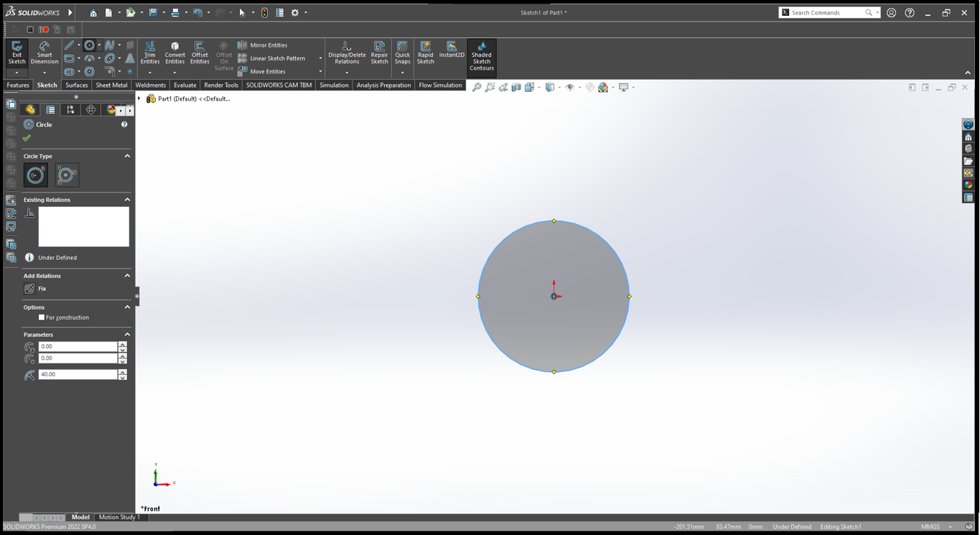Accept the circle with green checkmark
This screenshot has width=980, height=535.
coord(27,138)
